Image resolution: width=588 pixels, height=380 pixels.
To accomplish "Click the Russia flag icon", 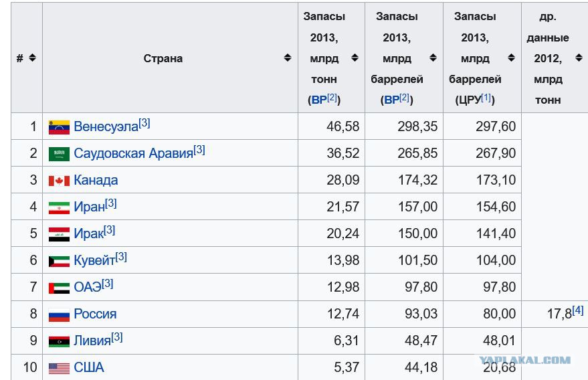I will [60, 314].
